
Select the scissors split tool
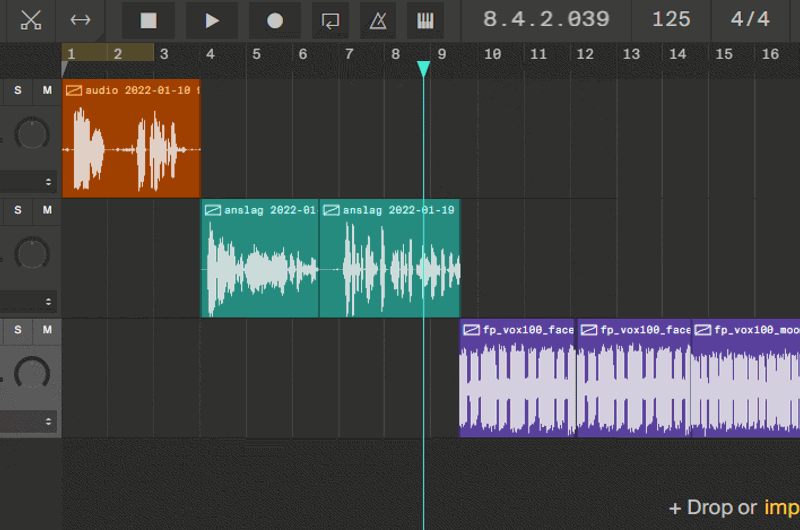(31, 20)
